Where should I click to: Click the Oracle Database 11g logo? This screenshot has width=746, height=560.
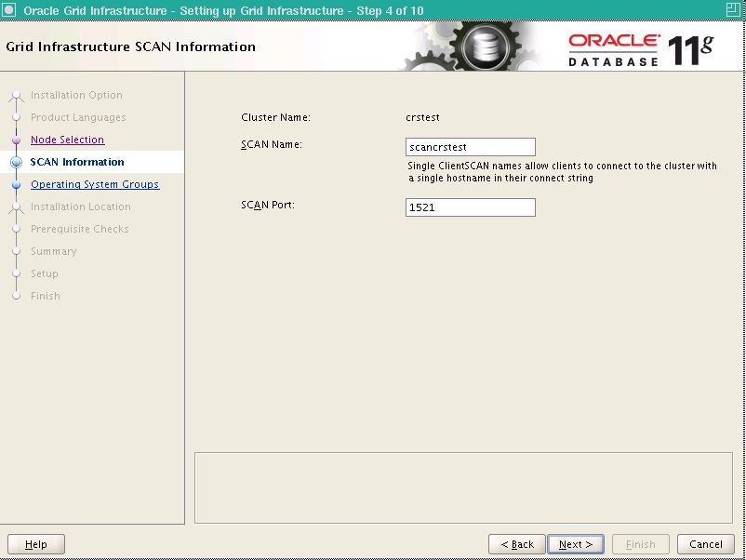tap(640, 48)
